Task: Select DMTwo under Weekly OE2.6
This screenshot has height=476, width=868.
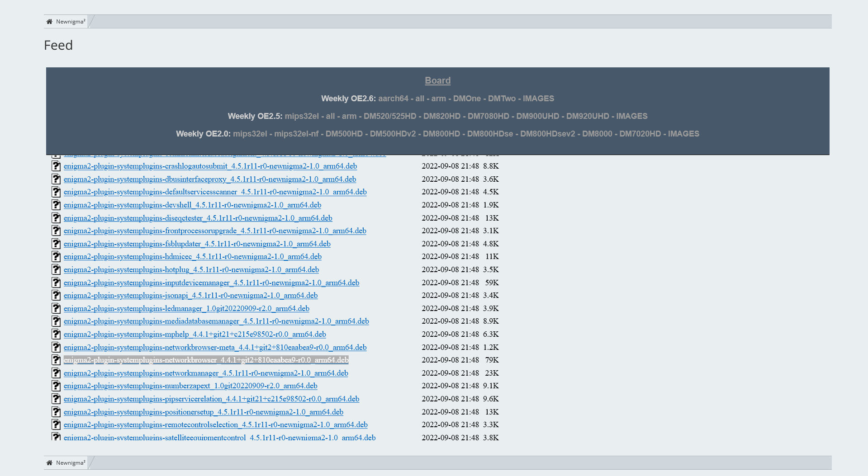Action: point(502,99)
